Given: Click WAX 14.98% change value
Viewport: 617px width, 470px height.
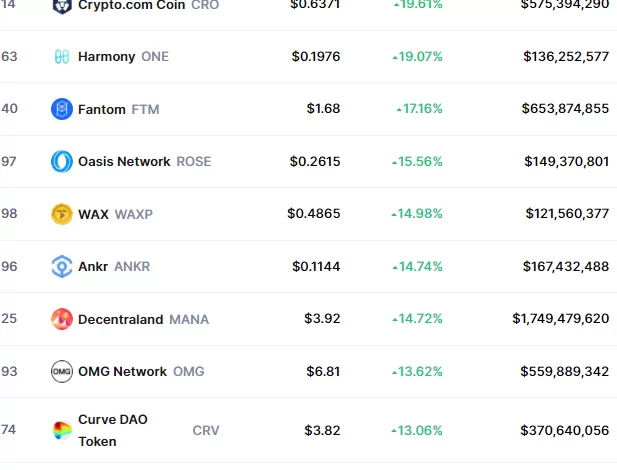Looking at the screenshot, I should pyautogui.click(x=420, y=214).
